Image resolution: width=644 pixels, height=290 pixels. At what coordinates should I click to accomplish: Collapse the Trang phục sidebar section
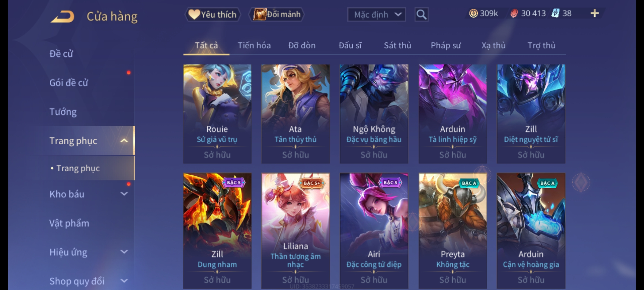click(124, 141)
